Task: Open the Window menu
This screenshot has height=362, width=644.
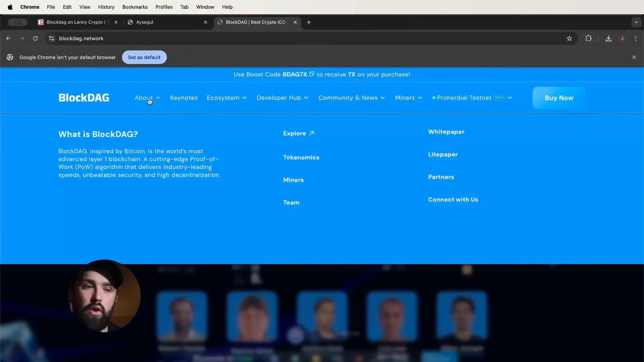Action: 205,7
